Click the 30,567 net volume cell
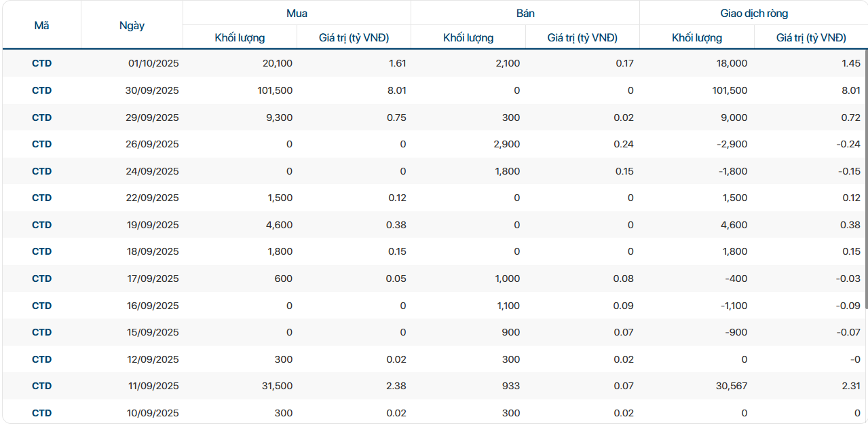This screenshot has width=868, height=432. (x=732, y=386)
